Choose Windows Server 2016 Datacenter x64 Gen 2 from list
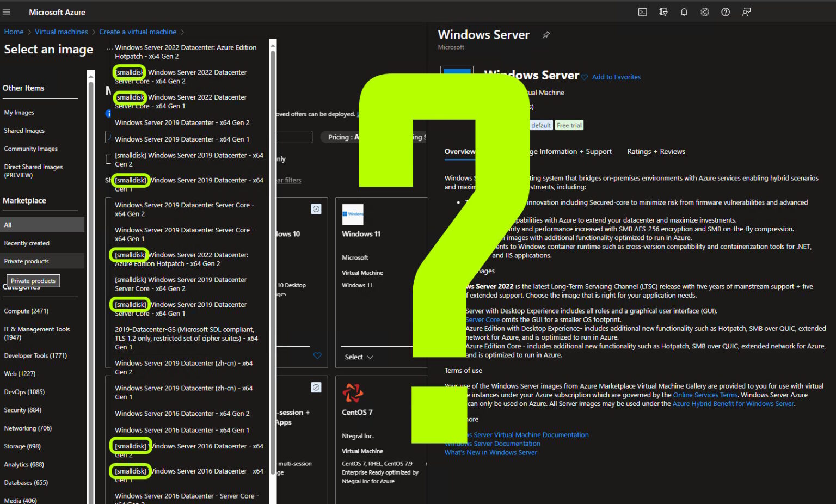 point(182,413)
